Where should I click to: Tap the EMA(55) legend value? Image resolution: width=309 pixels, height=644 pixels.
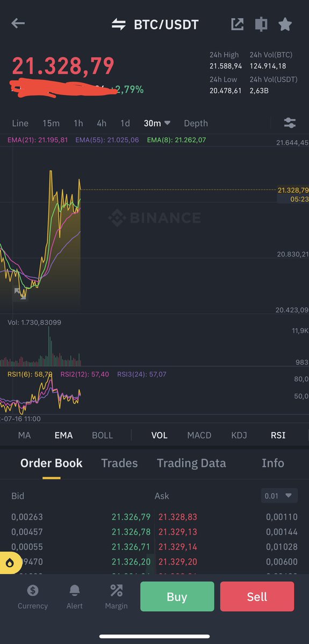pos(107,140)
